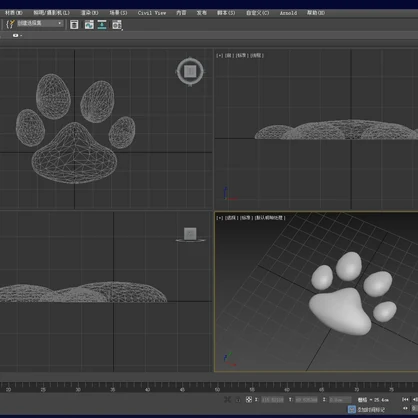
Task: Click the icon left of 添加时间标记
Action: (352, 409)
